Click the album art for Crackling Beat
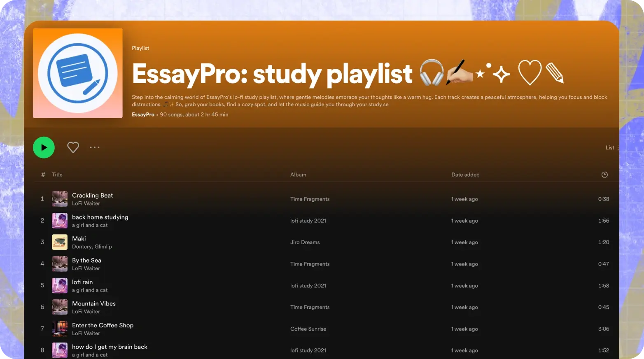This screenshot has height=359, width=644. point(59,199)
